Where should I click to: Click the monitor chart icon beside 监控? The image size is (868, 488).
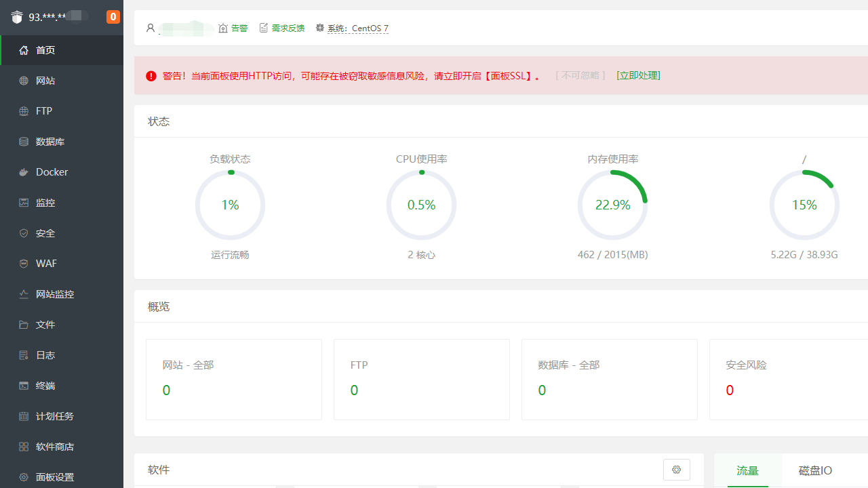tap(24, 203)
